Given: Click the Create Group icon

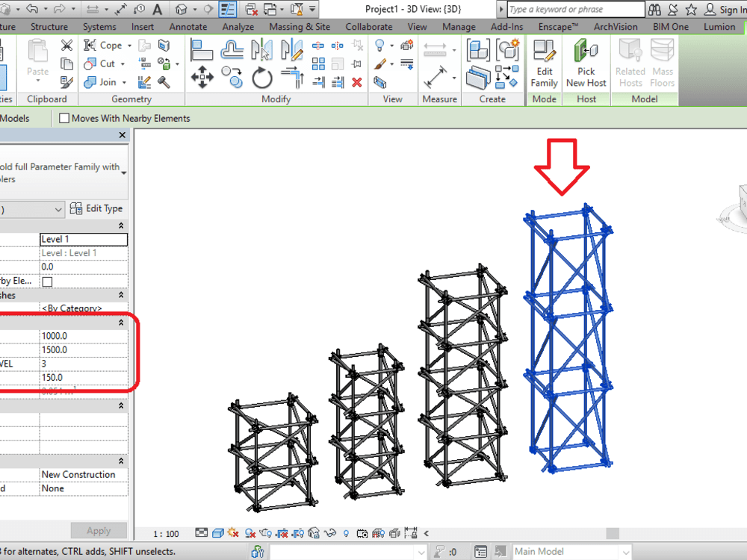Looking at the screenshot, I should (x=507, y=49).
